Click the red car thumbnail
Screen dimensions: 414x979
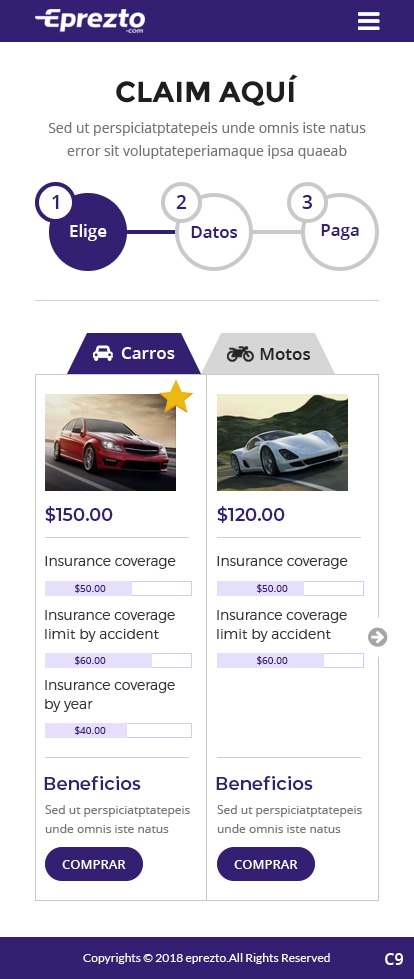[111, 442]
